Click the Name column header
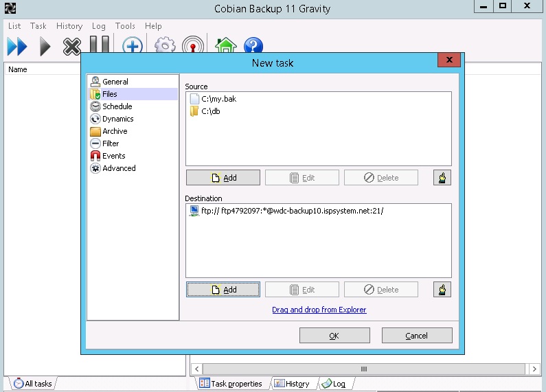 [43, 69]
